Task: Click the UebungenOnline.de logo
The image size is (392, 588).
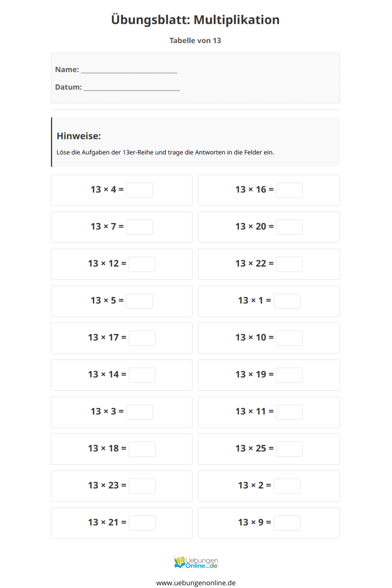Action: tap(196, 563)
